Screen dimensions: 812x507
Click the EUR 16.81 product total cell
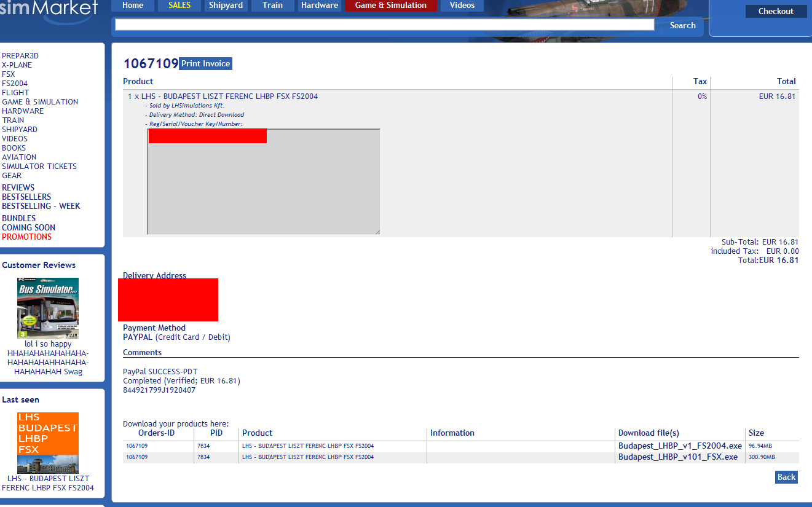(778, 96)
